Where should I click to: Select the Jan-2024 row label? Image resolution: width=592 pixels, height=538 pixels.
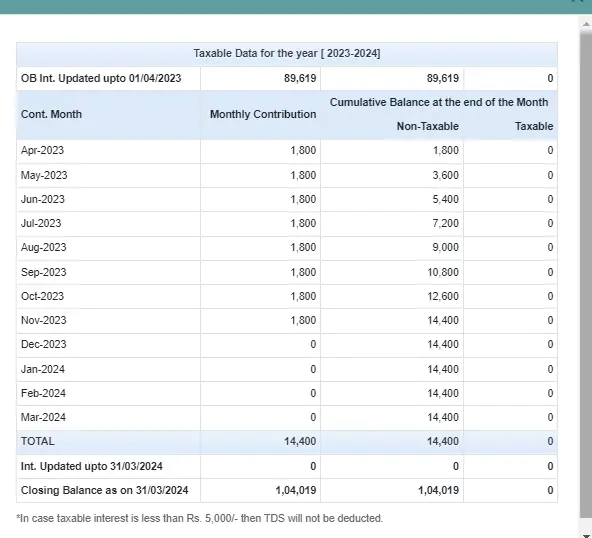tap(43, 369)
